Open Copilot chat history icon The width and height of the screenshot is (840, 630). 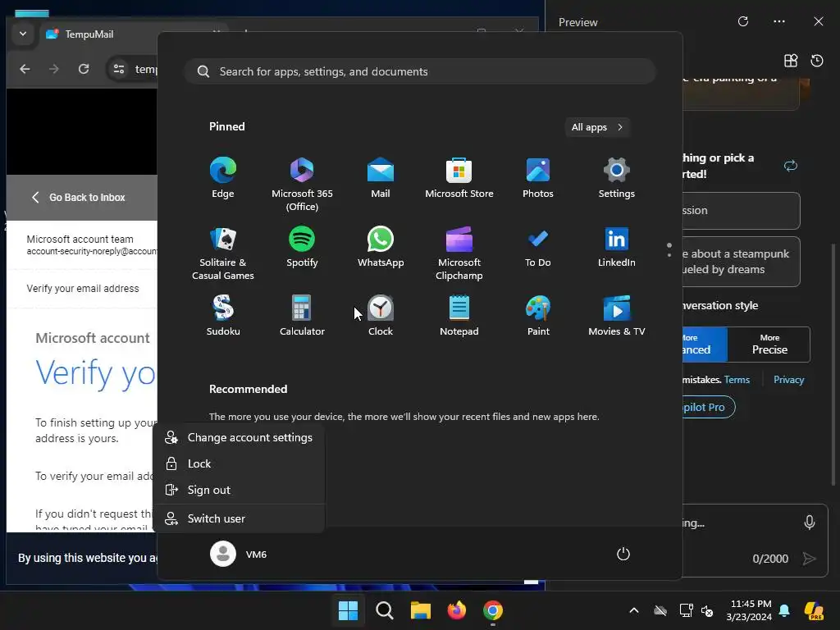pyautogui.click(x=817, y=61)
